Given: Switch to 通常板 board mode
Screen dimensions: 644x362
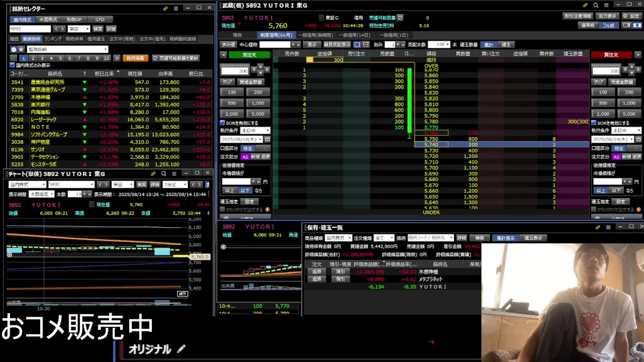Looking at the screenshot, I should click(588, 25).
